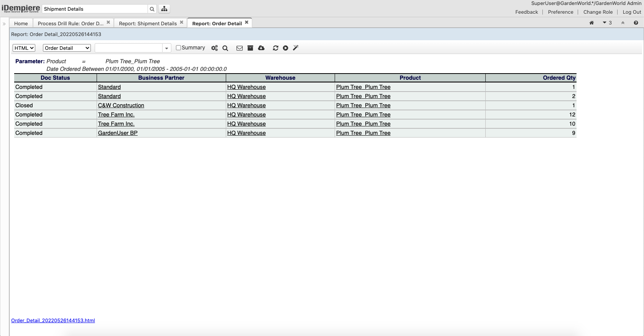Open the HTML format dropdown
644x336 pixels.
pos(24,48)
